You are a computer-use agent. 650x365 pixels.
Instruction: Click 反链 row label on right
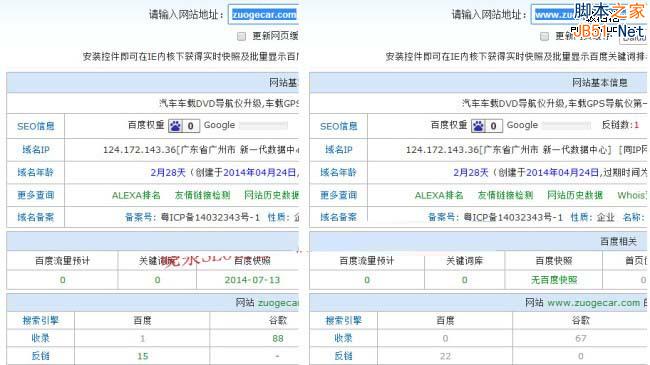tap(343, 356)
